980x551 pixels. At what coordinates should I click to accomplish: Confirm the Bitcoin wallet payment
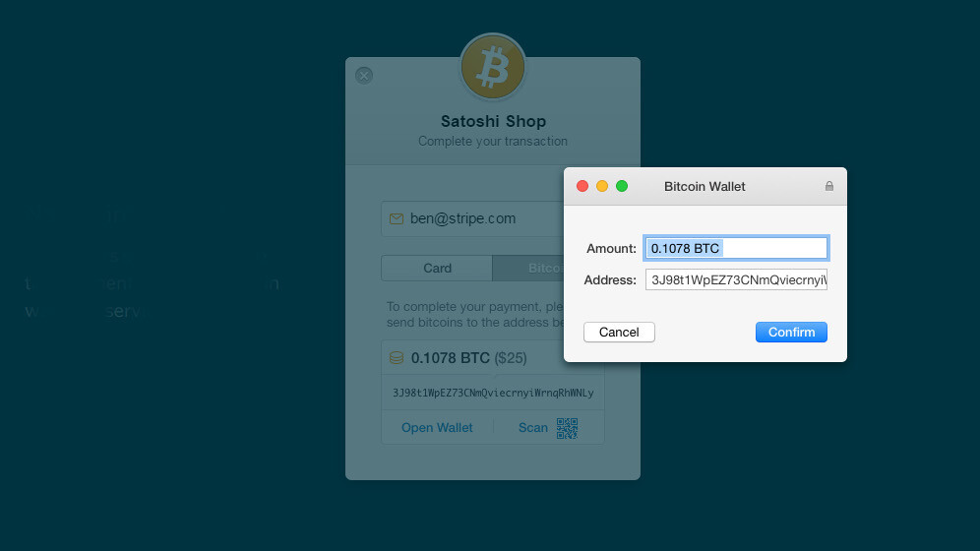click(x=791, y=333)
